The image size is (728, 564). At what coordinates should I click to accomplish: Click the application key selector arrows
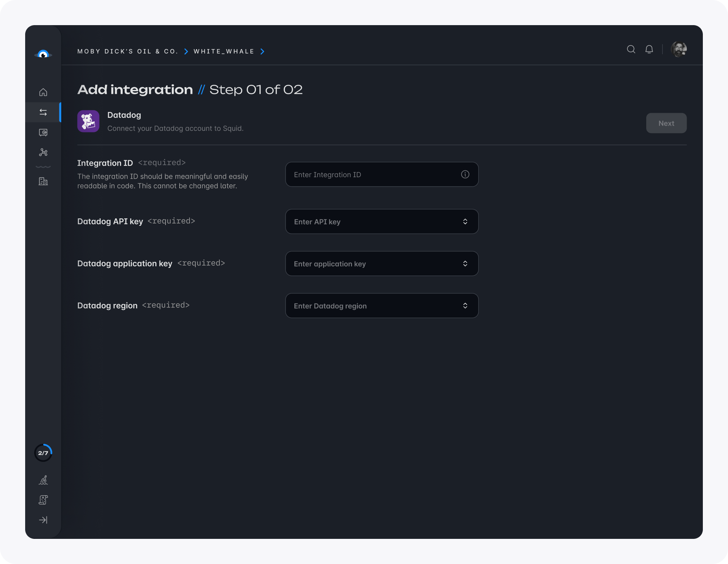coord(465,264)
